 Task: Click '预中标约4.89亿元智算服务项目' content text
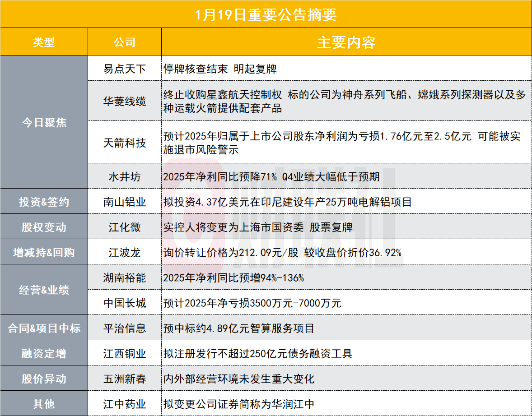(239, 328)
